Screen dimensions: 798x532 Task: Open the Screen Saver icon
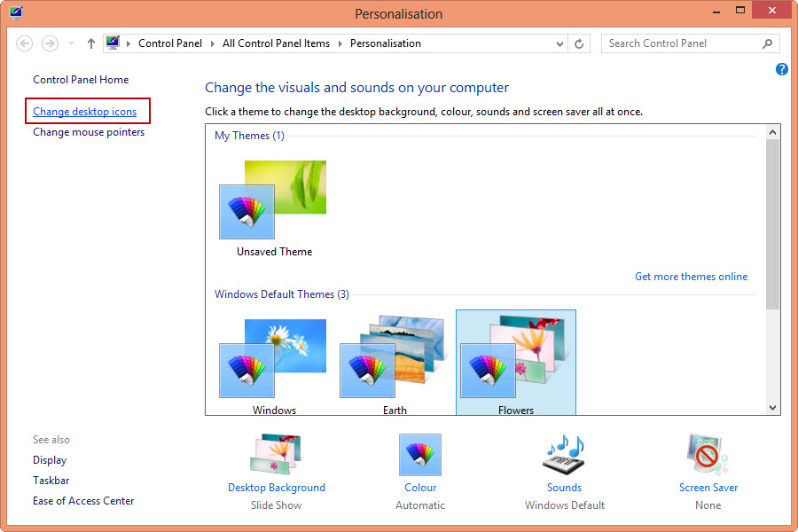[x=708, y=454]
